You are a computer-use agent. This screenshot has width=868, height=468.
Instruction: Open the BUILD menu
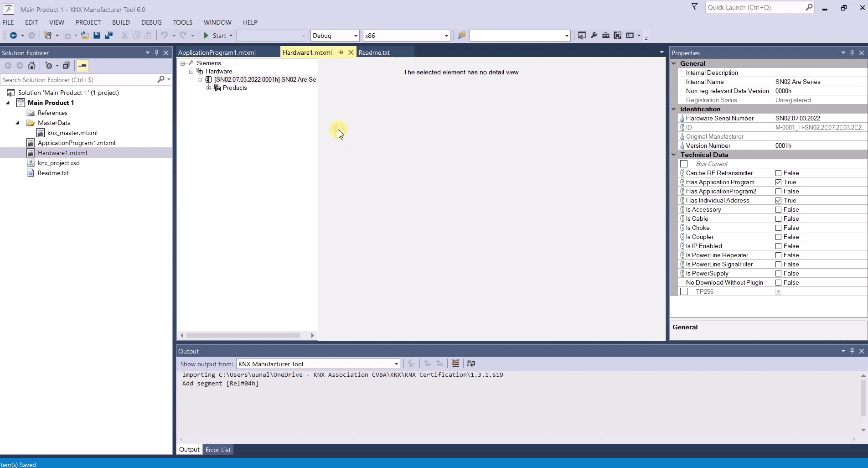(x=121, y=22)
